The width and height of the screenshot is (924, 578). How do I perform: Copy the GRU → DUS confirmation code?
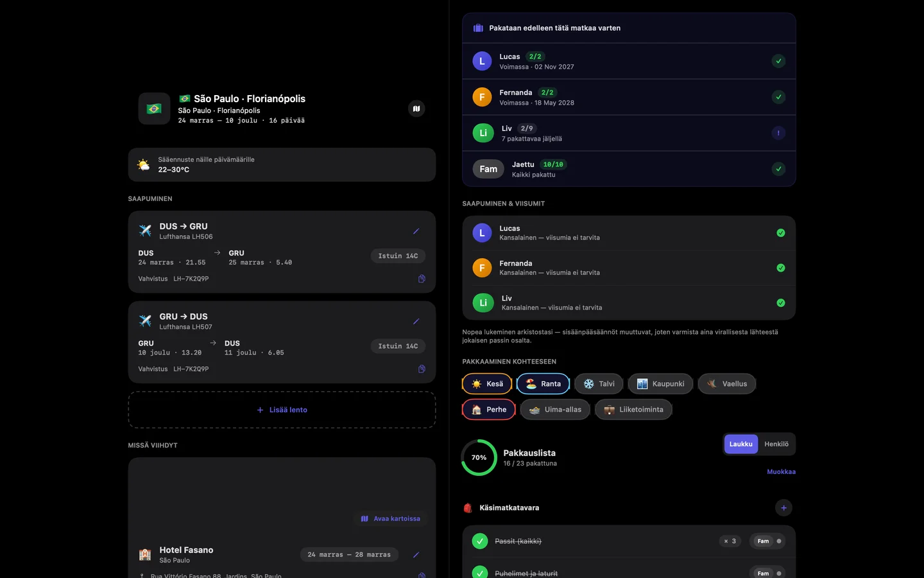(422, 369)
